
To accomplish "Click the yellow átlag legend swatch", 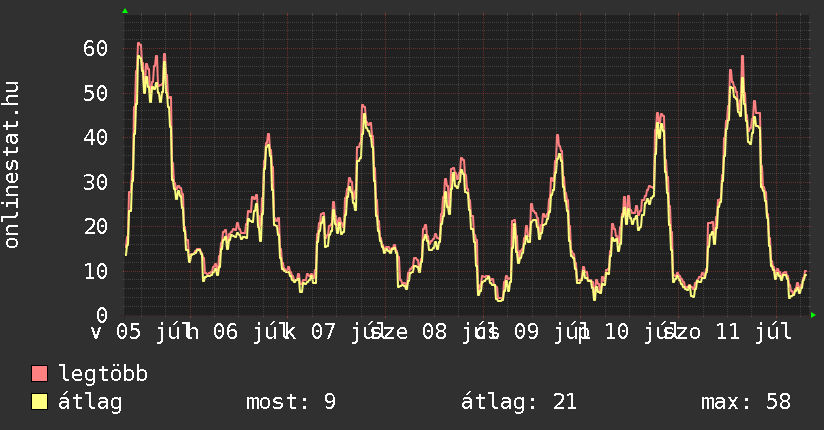I will (39, 402).
